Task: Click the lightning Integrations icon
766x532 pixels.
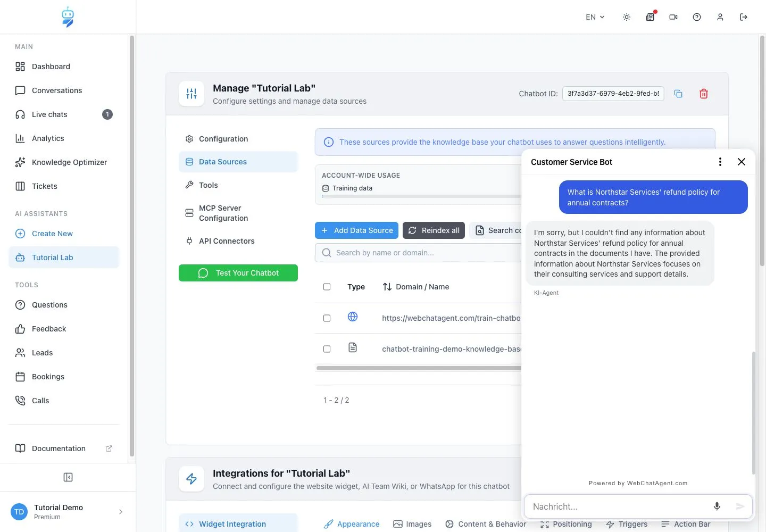Action: pos(191,479)
